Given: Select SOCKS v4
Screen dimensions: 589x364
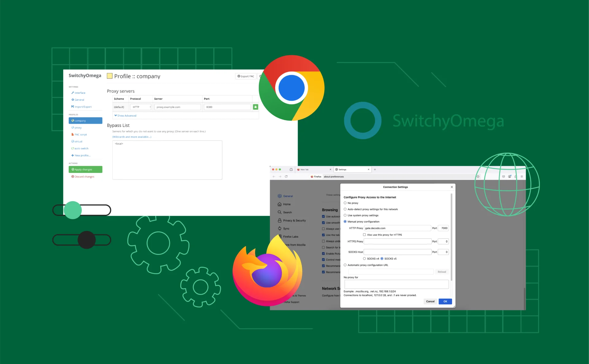Looking at the screenshot, I should [364, 259].
